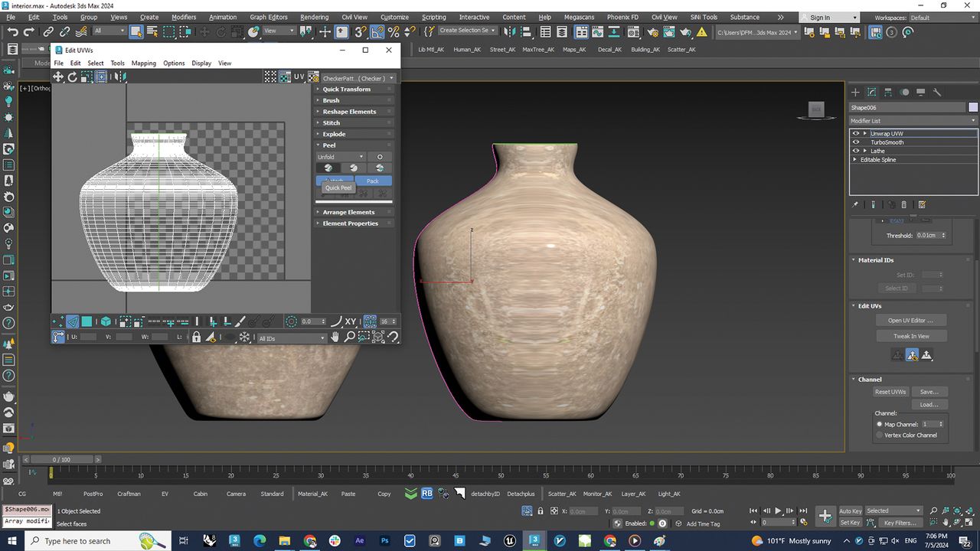The width and height of the screenshot is (980, 551).
Task: Open the Modify panel tab
Action: (x=872, y=92)
